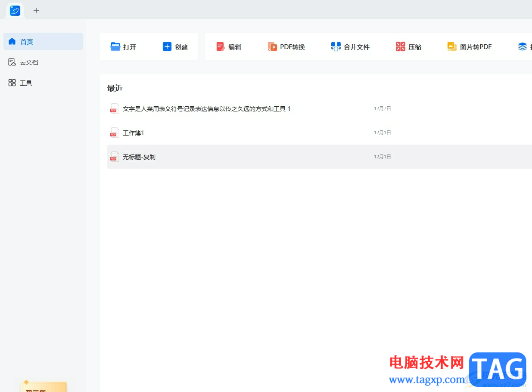This screenshot has height=392, width=532.
Task: Click the 12月1日 date of 无标题-复制
Action: [383, 157]
